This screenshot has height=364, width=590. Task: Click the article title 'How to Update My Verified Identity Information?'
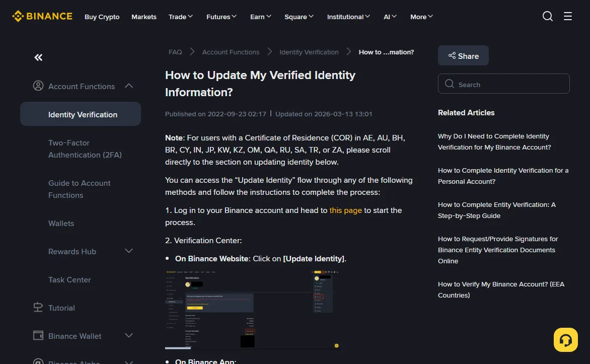260,84
